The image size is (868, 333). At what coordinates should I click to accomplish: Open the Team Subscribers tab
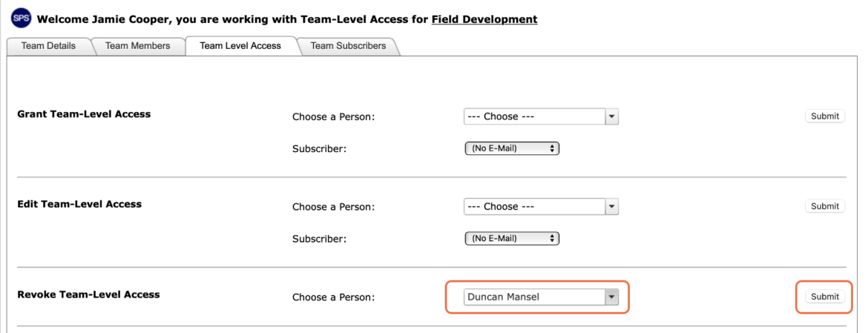click(348, 46)
